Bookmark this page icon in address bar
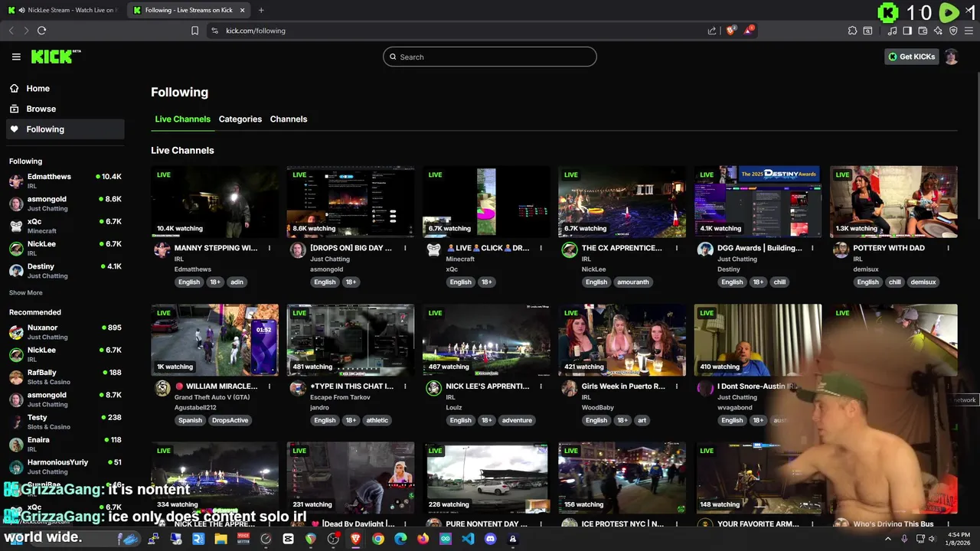Screen dimensions: 980x551 194,31
